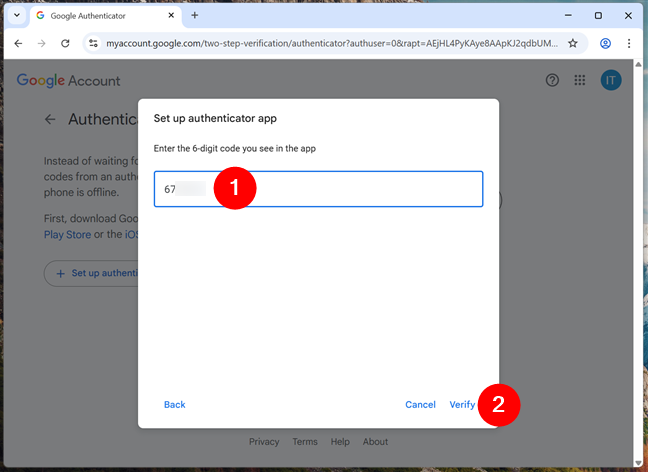Open the Privacy footer link
The image size is (648, 472).
[264, 442]
